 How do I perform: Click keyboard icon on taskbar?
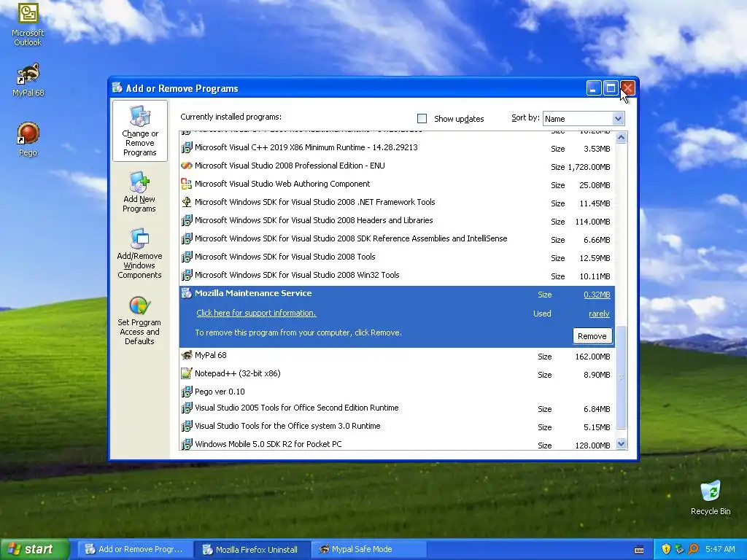639,550
